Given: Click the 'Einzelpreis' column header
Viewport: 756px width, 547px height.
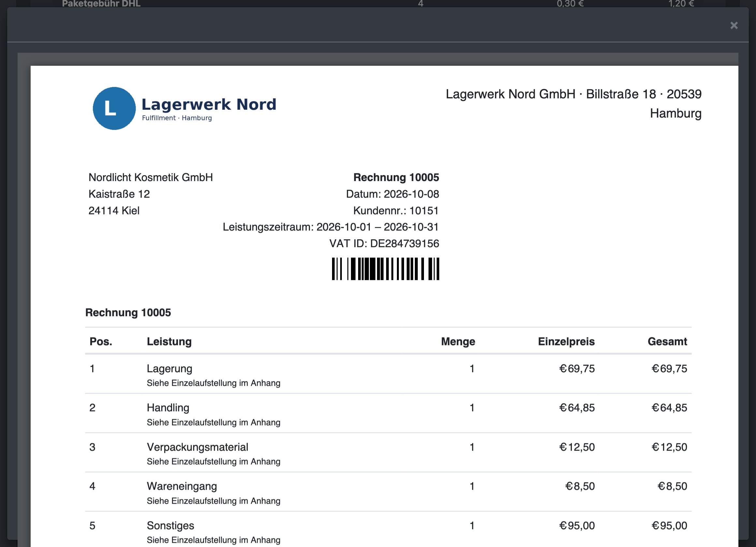Looking at the screenshot, I should [566, 342].
